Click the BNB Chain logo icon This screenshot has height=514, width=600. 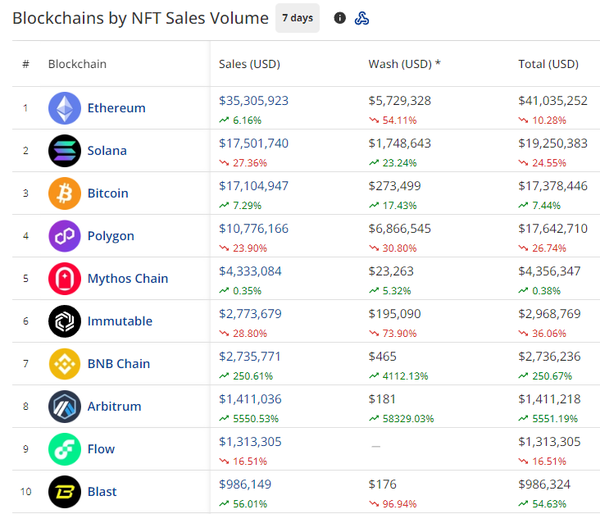click(65, 364)
